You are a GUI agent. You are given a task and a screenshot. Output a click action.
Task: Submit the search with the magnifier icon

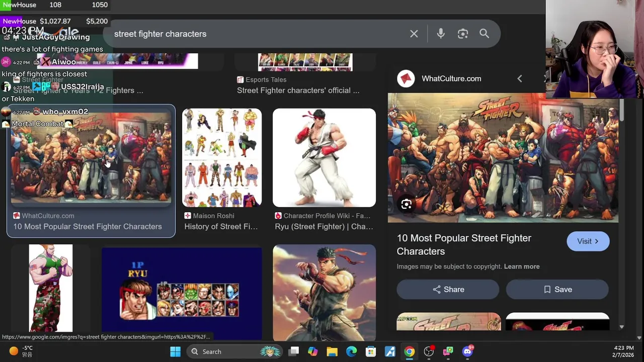pos(484,34)
